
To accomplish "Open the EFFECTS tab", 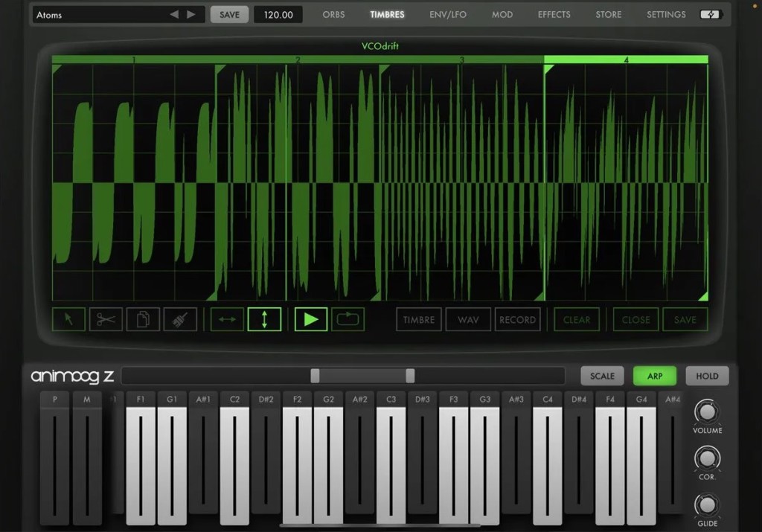I will click(554, 15).
